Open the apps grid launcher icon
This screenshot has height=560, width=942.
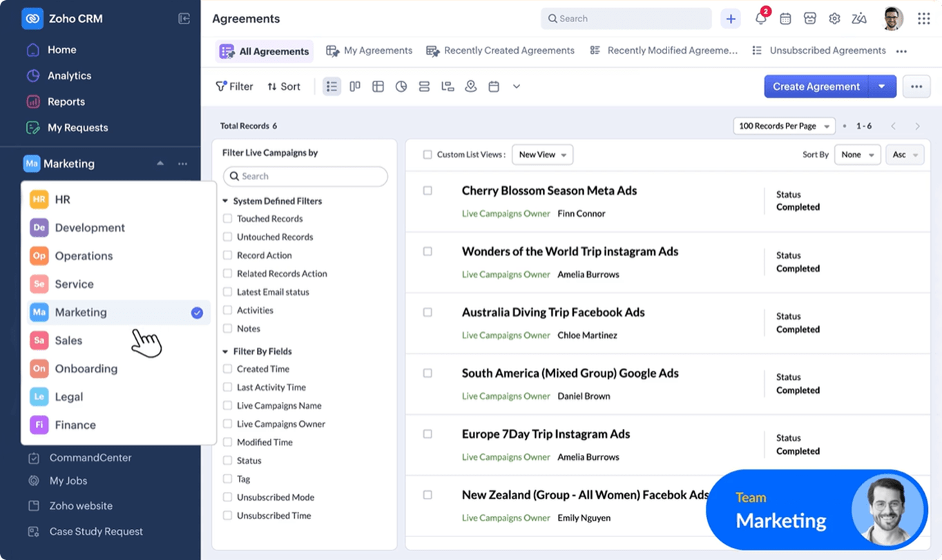point(923,19)
